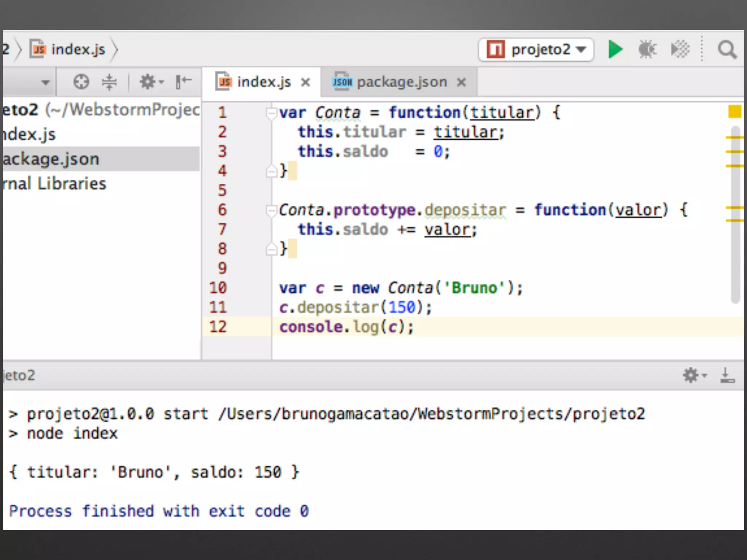747x560 pixels.
Task: Click Run with Coverage icon
Action: click(x=680, y=50)
